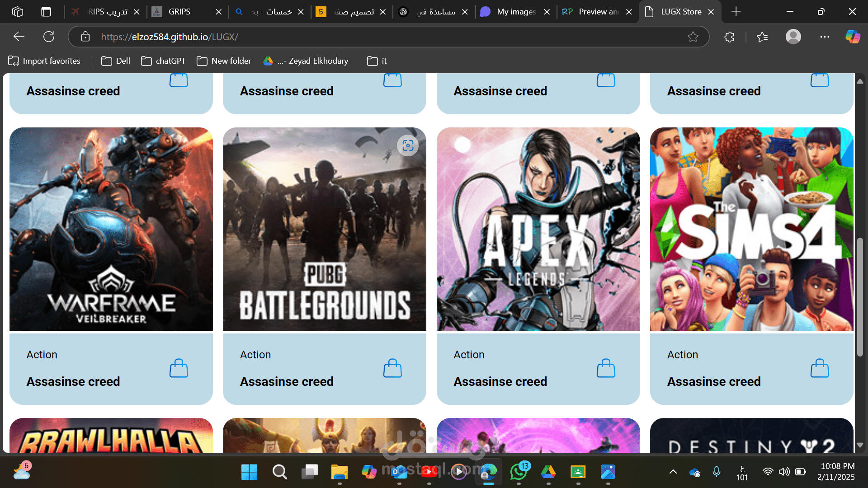
Task: Open the Copilot icon in browser toolbar
Action: click(853, 37)
